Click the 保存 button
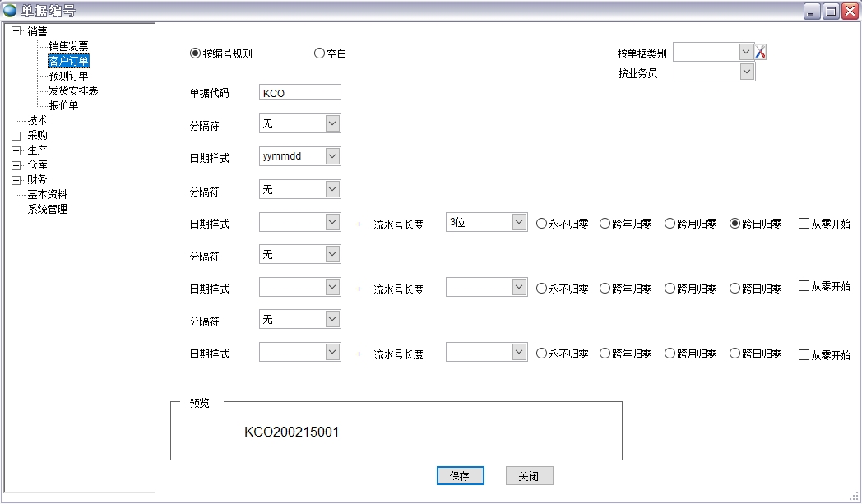 [460, 475]
